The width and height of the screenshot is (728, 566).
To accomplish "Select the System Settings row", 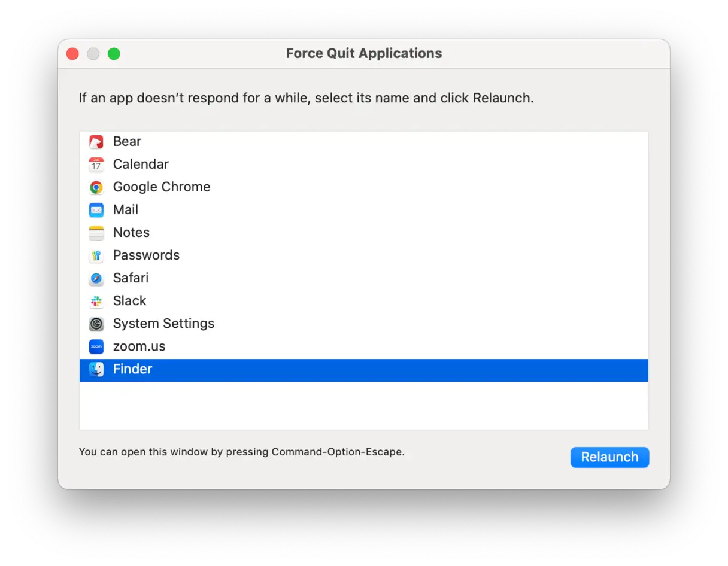I will pyautogui.click(x=163, y=324).
